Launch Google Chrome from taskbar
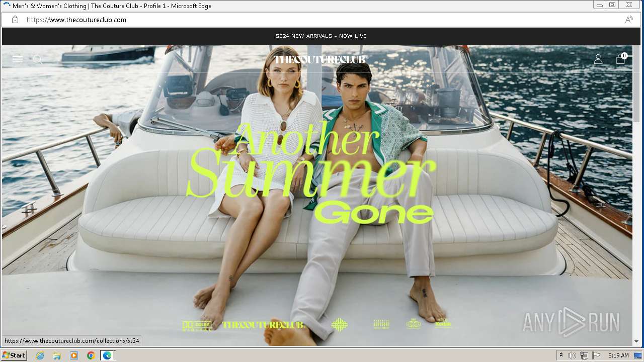Screen dimensions: 644x362 click(x=91, y=355)
